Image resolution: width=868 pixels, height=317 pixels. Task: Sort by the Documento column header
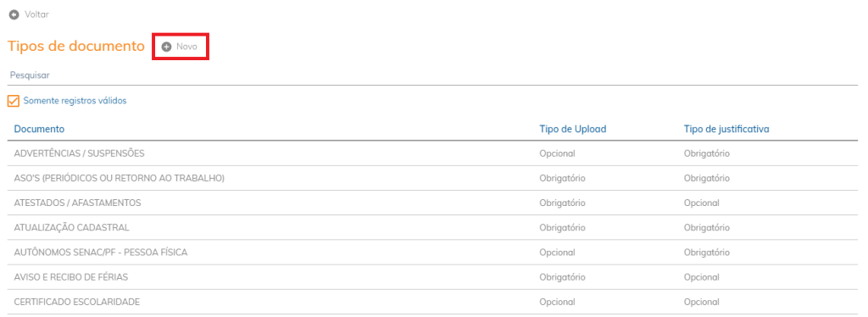[x=39, y=129]
